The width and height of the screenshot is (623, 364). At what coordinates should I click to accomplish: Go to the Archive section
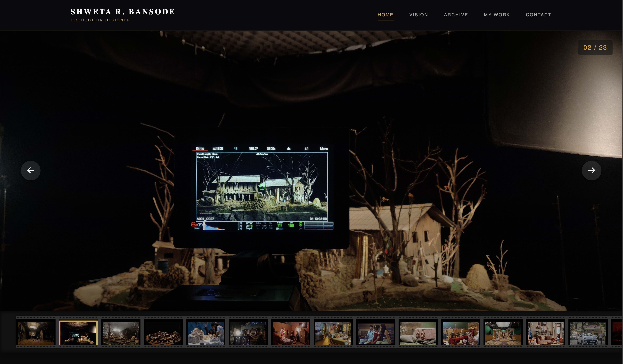coord(456,15)
